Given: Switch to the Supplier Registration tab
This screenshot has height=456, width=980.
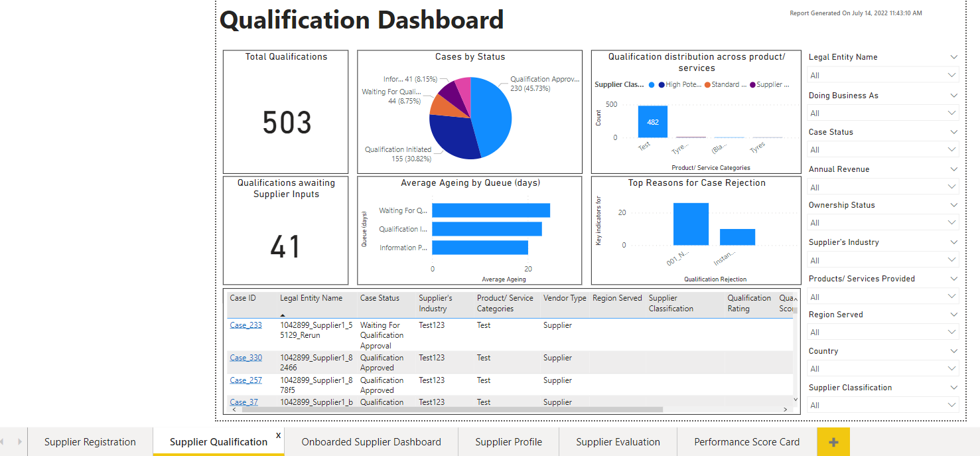Looking at the screenshot, I should (90, 442).
